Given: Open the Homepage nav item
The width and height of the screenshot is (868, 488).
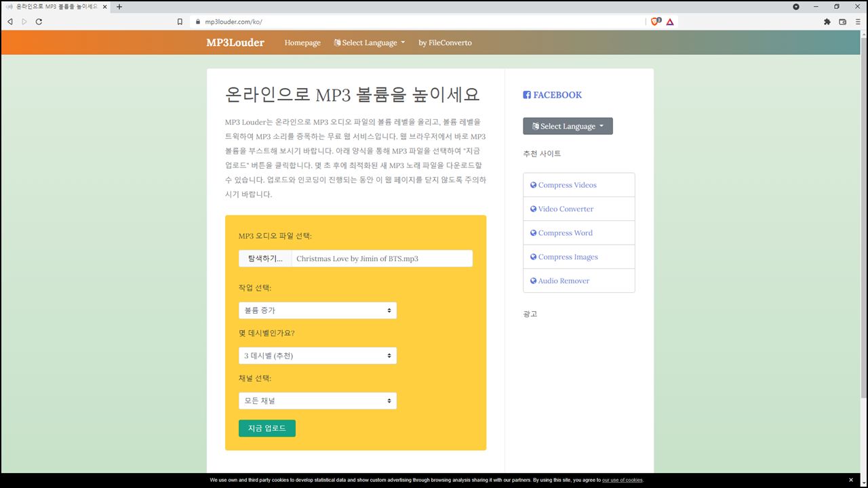Looking at the screenshot, I should click(x=302, y=43).
